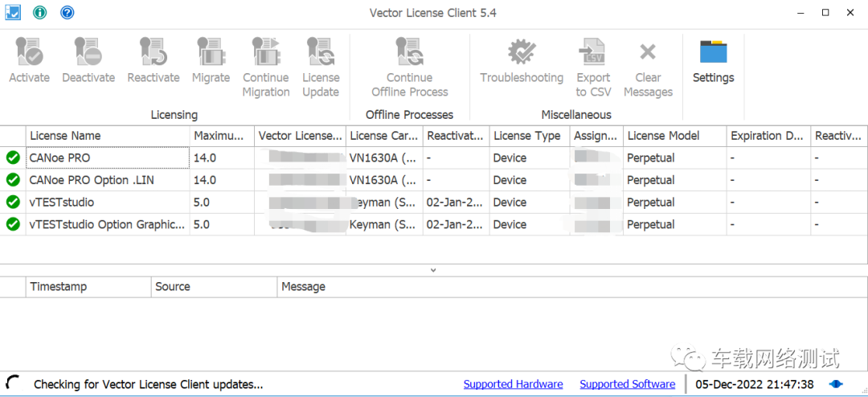Sort by the Maximum version column header

coord(222,136)
